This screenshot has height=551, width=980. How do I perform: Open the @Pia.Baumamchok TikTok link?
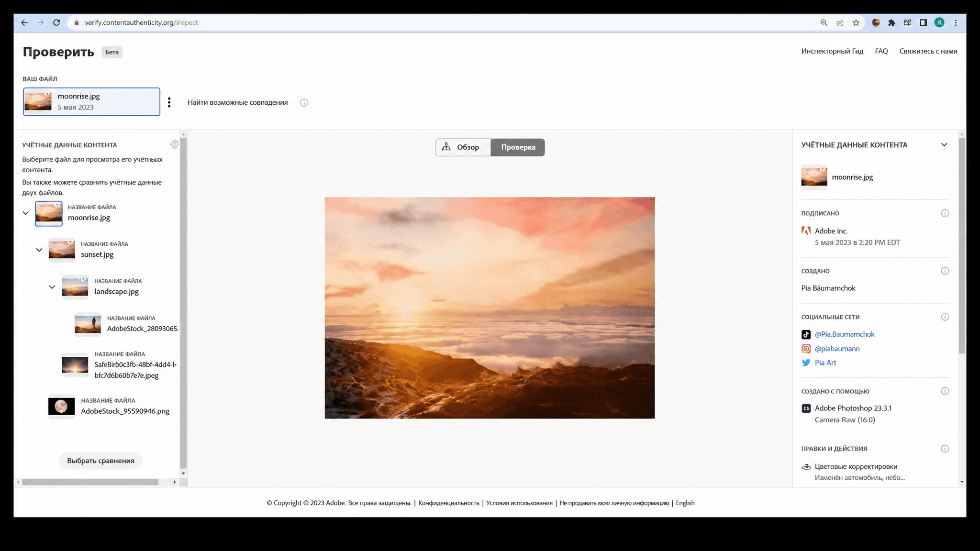pyautogui.click(x=844, y=334)
